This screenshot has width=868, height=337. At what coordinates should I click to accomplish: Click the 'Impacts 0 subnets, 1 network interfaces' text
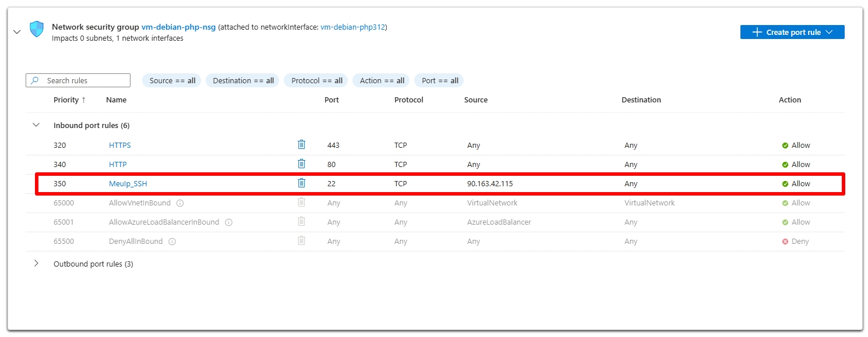118,38
